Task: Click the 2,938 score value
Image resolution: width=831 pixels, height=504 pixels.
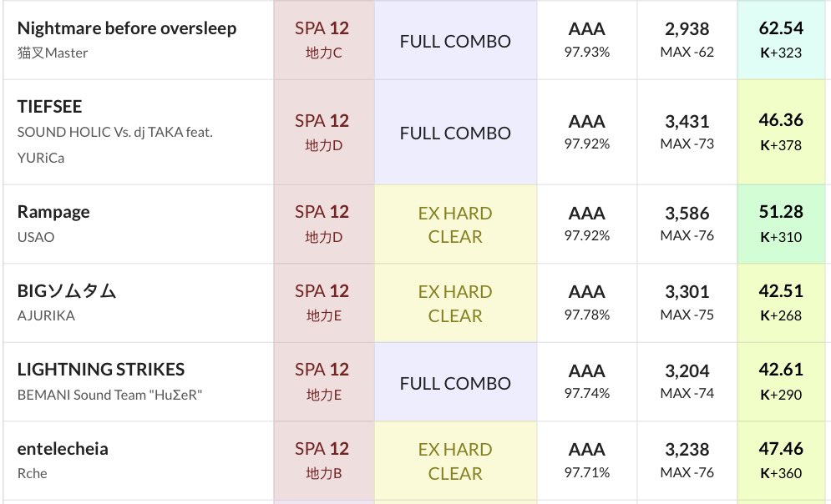Action: pos(687,28)
